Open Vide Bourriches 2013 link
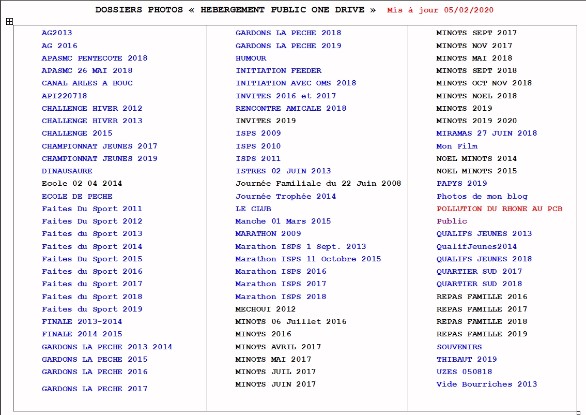Image resolution: width=586 pixels, height=415 pixels. pos(487,384)
